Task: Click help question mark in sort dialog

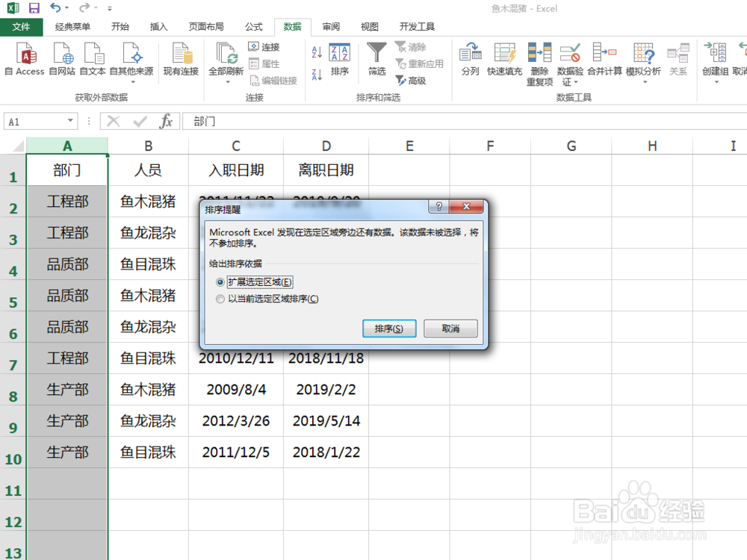Action: pyautogui.click(x=438, y=206)
